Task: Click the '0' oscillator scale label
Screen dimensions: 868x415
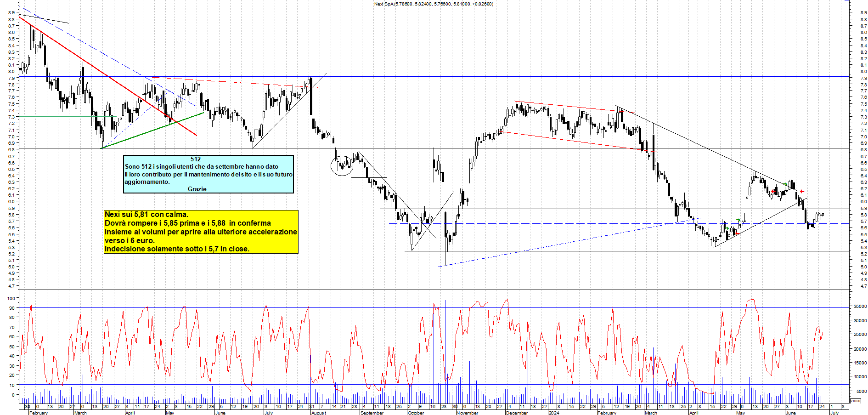Action: [14, 395]
